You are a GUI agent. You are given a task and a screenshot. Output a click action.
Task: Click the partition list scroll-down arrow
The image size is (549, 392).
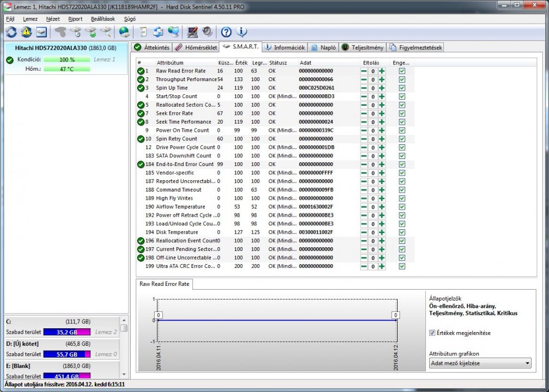pyautogui.click(x=124, y=375)
